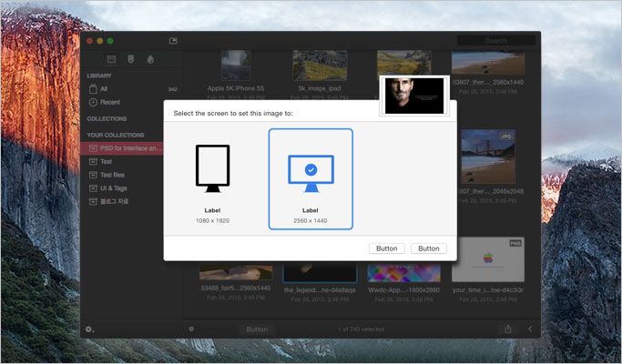Select the your_time_l... Apple logo thumbnail

click(488, 259)
